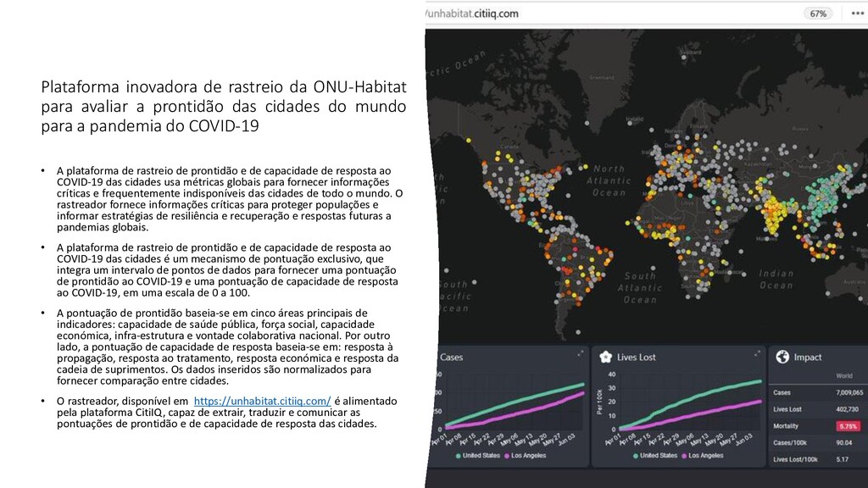Open the unhabitat.citiiq.com hyperlink in the slide text

[x=263, y=401]
